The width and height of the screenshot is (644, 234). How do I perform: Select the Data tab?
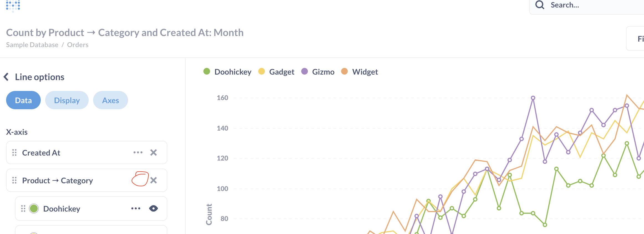coord(23,100)
